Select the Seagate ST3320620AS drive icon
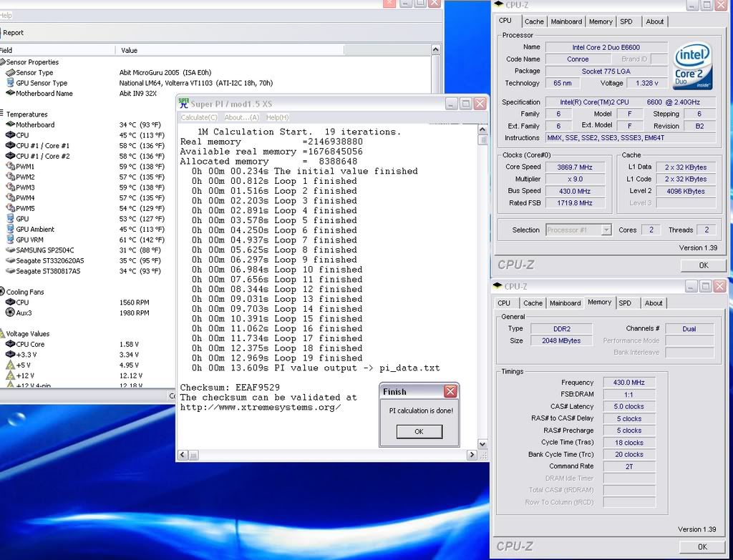This screenshot has width=733, height=560. point(10,260)
